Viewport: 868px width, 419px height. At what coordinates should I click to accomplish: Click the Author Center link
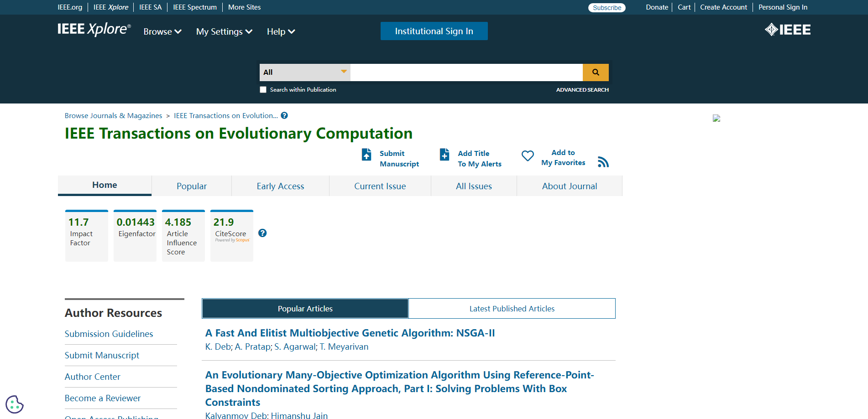click(93, 377)
